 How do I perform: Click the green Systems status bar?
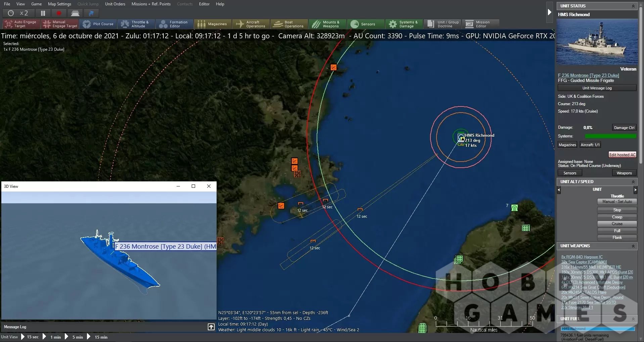tap(610, 136)
